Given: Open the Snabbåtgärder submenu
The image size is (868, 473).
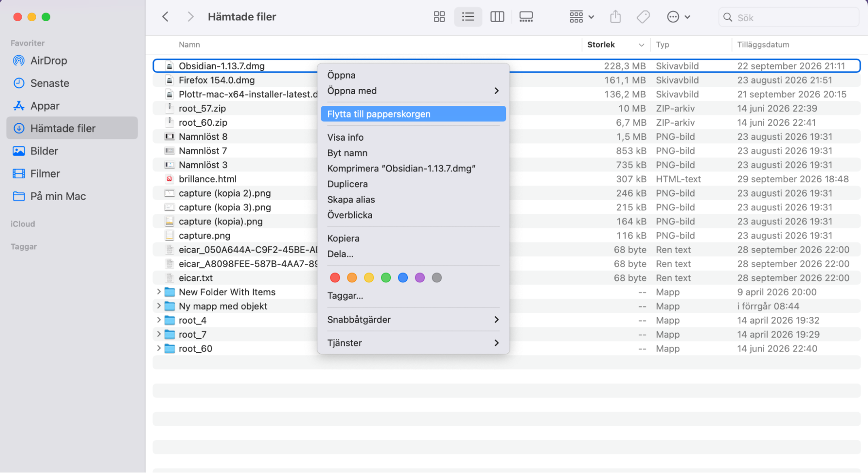Looking at the screenshot, I should [x=413, y=320].
